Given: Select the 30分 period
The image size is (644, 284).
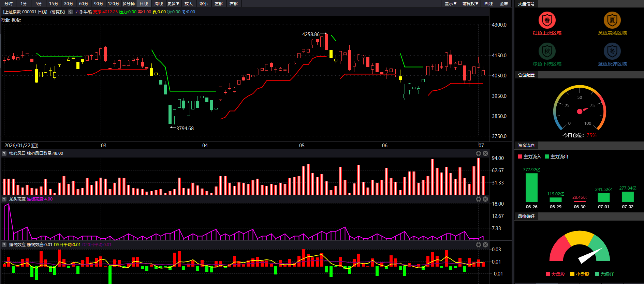Looking at the screenshot, I should [69, 4].
